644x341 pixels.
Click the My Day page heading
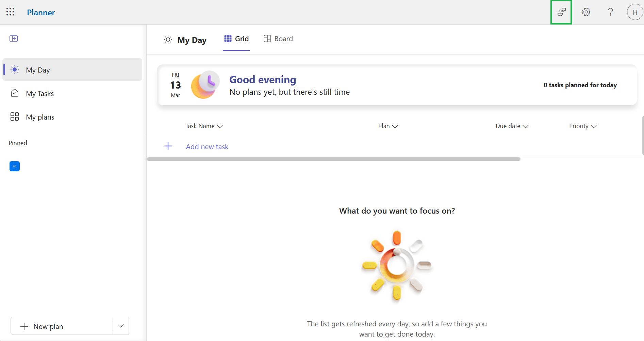click(x=192, y=40)
